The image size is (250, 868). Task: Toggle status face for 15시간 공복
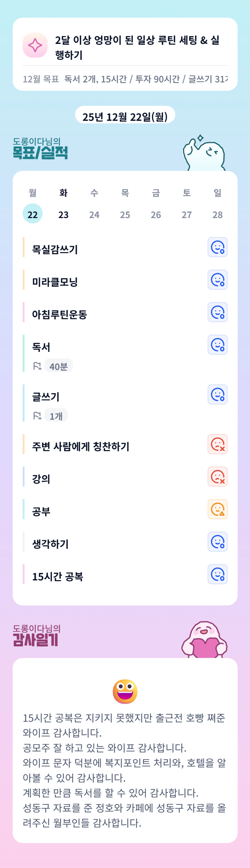[x=217, y=574]
